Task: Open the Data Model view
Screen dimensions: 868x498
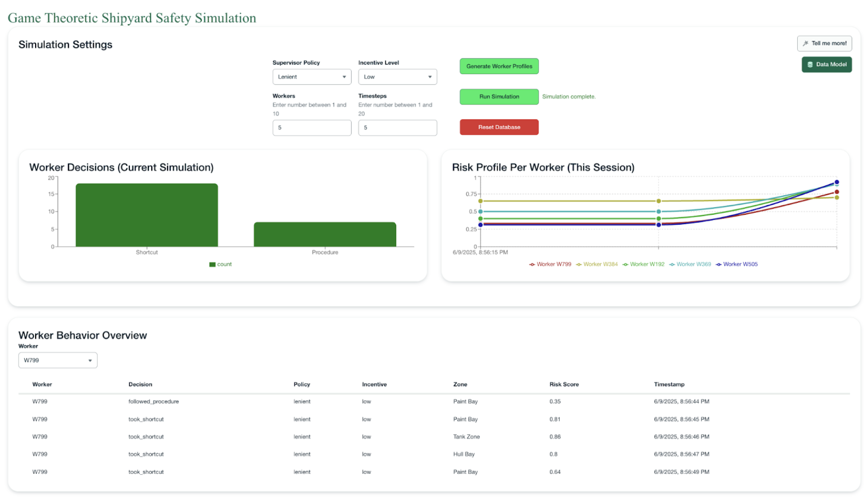Action: tap(826, 65)
